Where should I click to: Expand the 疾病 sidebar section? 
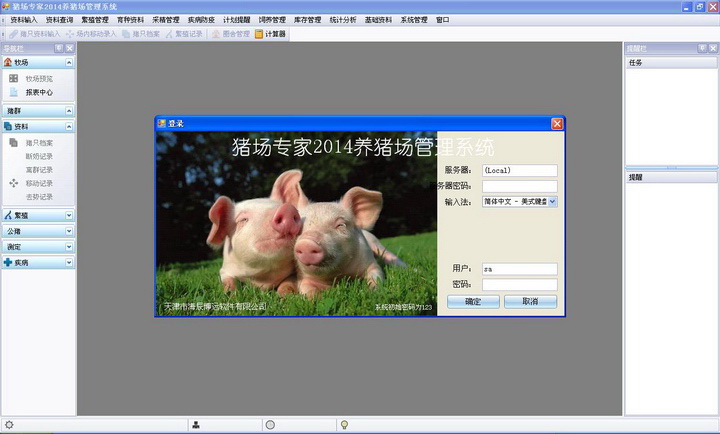[69, 262]
